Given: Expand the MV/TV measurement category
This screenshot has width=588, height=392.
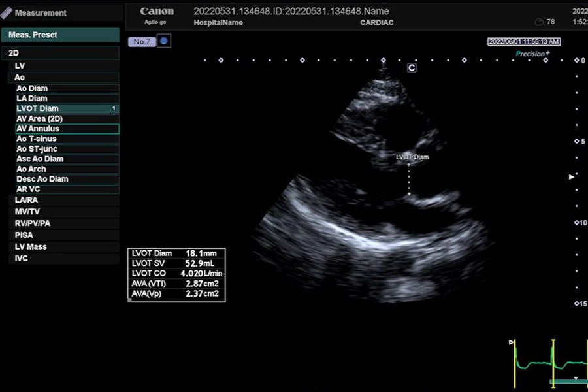Looking at the screenshot, I should pyautogui.click(x=63, y=212).
